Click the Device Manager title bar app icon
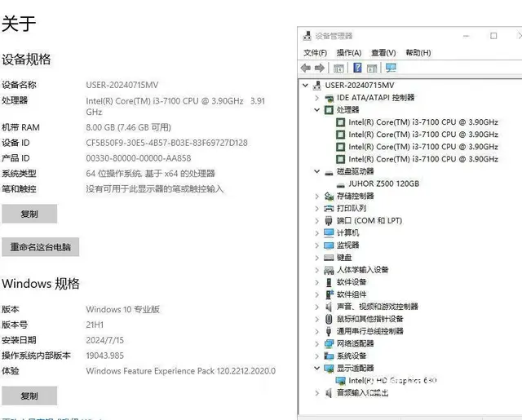Image resolution: width=522 pixels, height=420 pixels. coord(307,36)
